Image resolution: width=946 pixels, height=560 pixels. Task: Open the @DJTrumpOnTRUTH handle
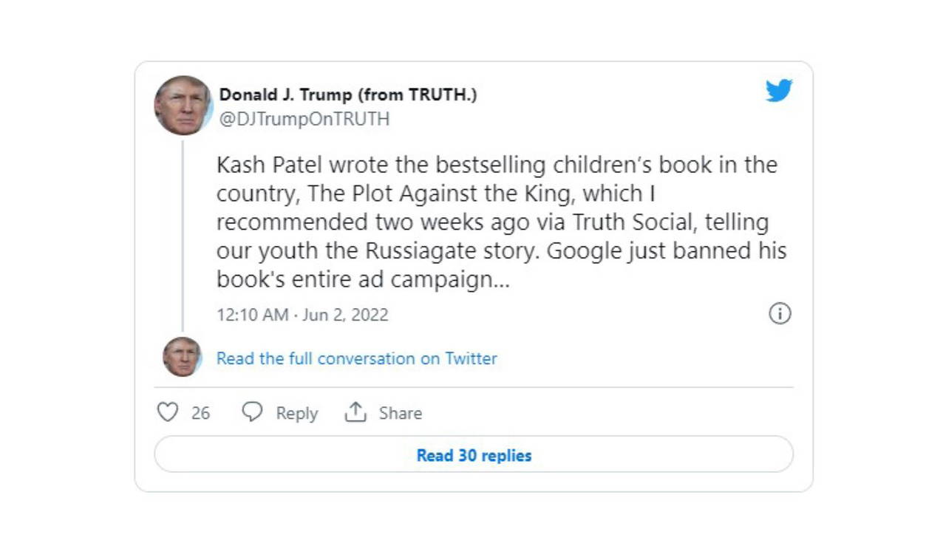[304, 119]
